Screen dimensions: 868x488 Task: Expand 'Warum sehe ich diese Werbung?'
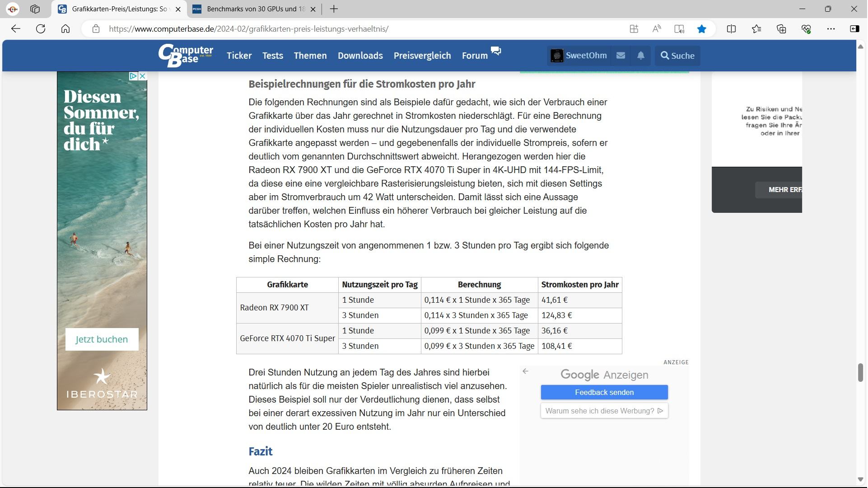point(604,411)
